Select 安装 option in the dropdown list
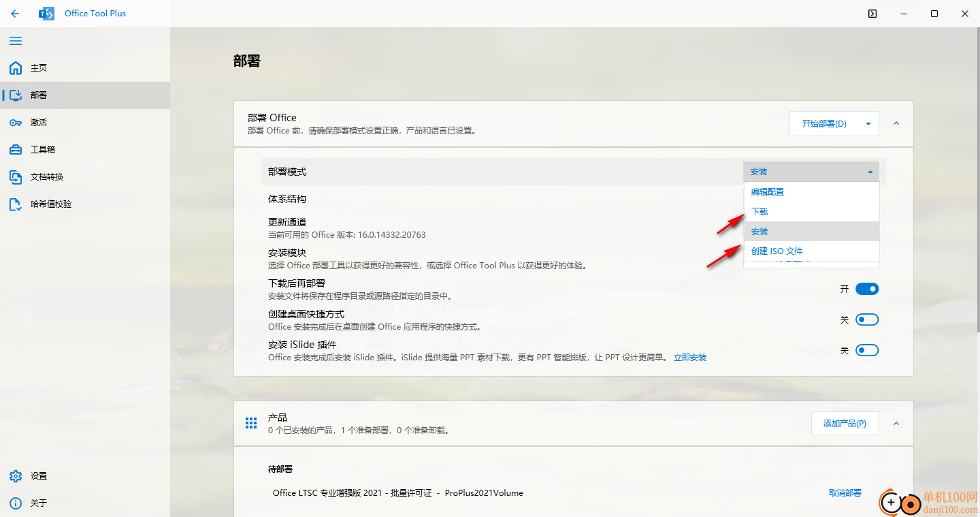The width and height of the screenshot is (980, 517). [x=811, y=232]
